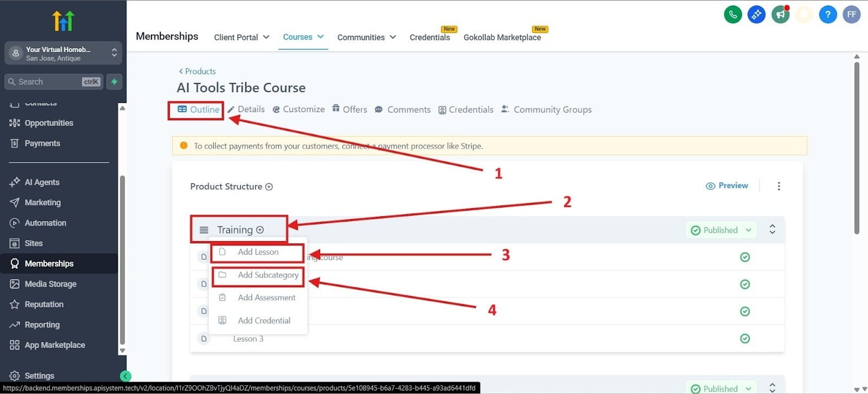Viewport: 868px width, 394px height.
Task: Click the green check icon in Lesson 3 row
Action: 745,339
